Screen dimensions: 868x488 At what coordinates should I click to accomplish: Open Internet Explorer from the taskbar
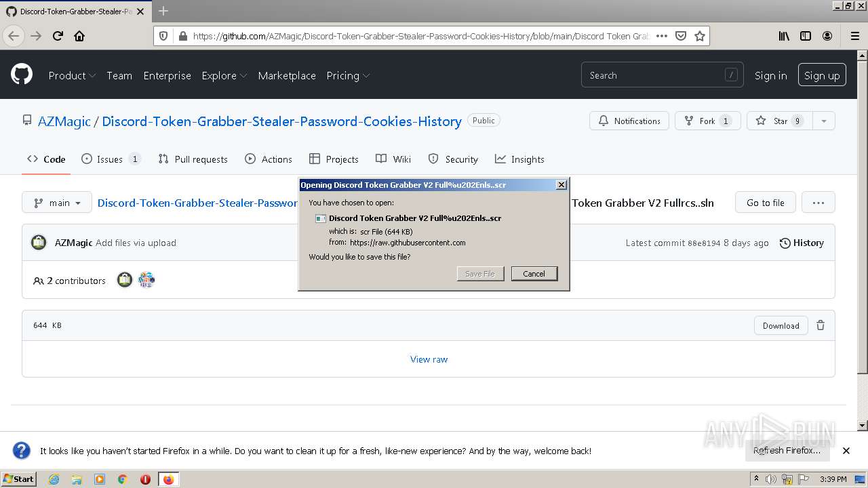coord(54,479)
